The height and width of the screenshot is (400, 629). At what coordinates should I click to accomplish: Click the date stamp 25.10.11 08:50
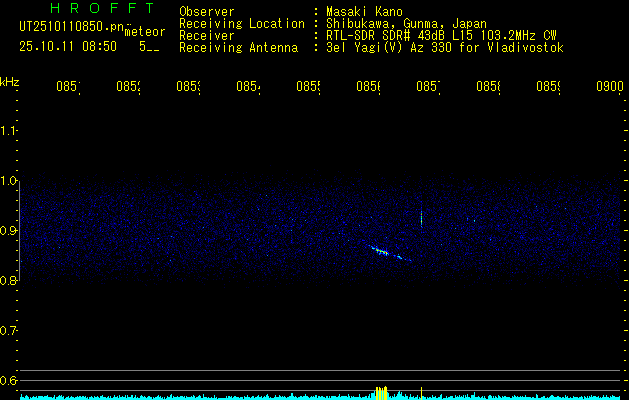(x=68, y=47)
